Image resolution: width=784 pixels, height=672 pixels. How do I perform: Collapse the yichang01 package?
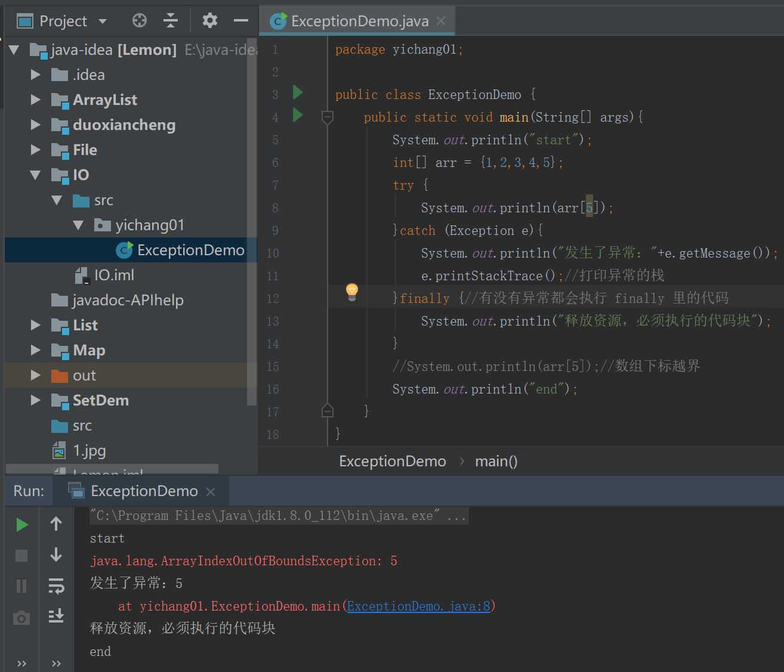tap(78, 225)
